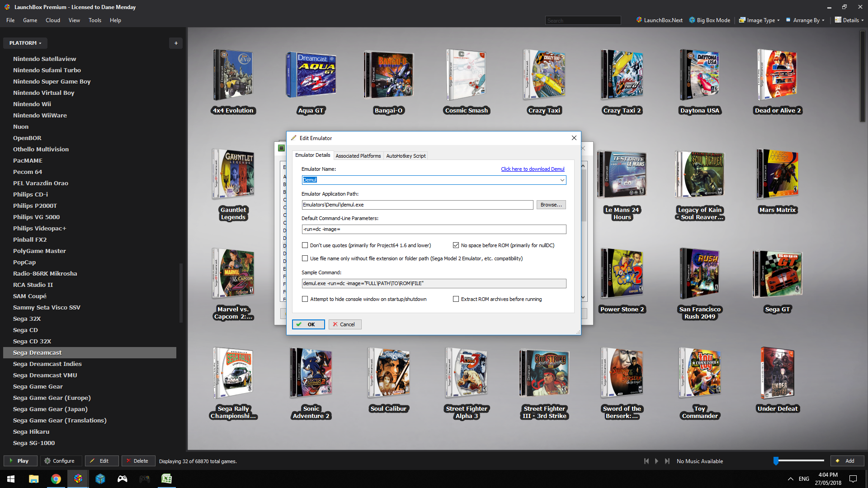Image resolution: width=868 pixels, height=488 pixels.
Task: Click the Edit button in bottom bar
Action: pos(102,461)
